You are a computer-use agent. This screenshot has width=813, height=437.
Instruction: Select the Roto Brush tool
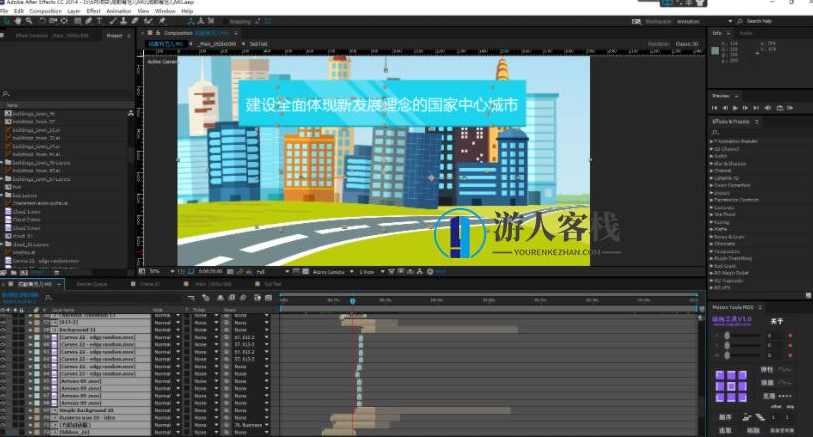pyautogui.click(x=148, y=21)
